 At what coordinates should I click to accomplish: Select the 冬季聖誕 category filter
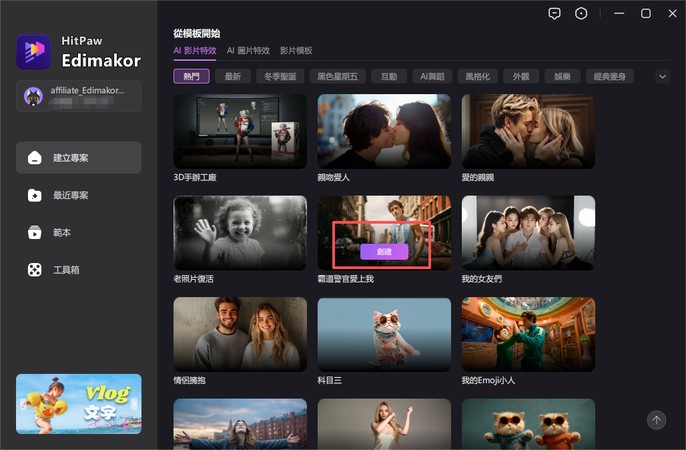(280, 77)
